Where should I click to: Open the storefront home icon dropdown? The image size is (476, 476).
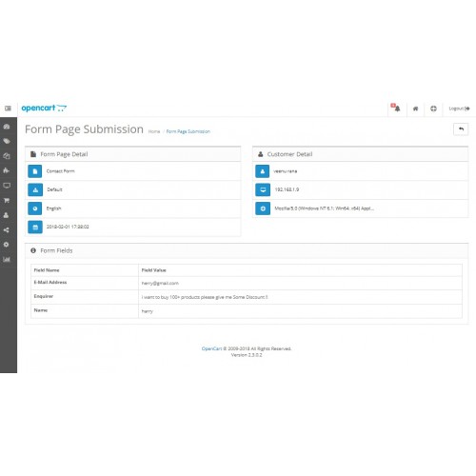[x=415, y=109]
